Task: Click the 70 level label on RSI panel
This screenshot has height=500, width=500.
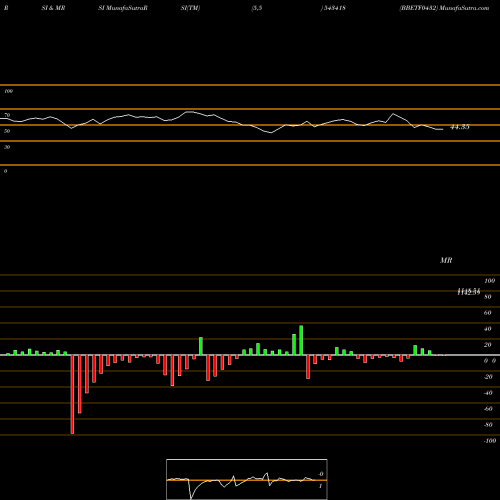Action: click(7, 115)
